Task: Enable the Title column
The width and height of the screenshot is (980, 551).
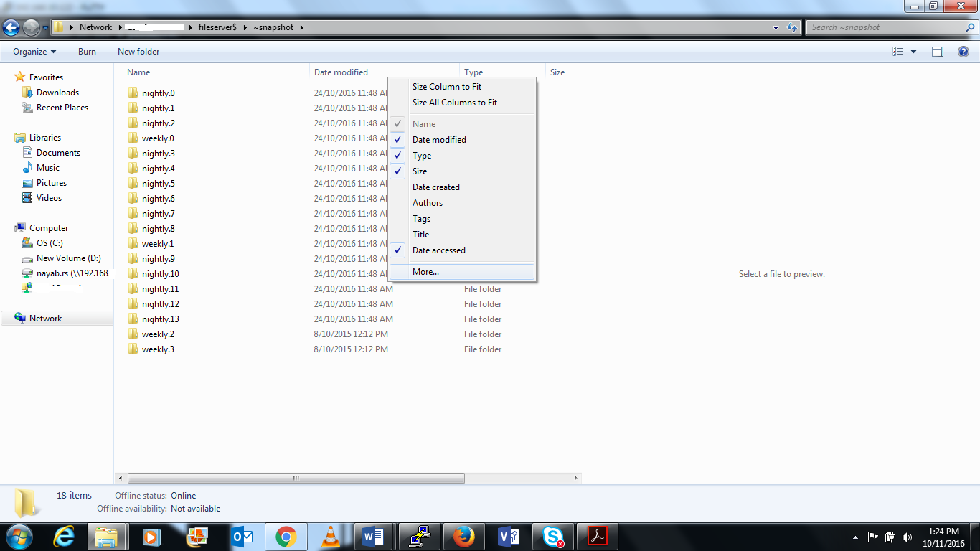Action: pos(462,235)
